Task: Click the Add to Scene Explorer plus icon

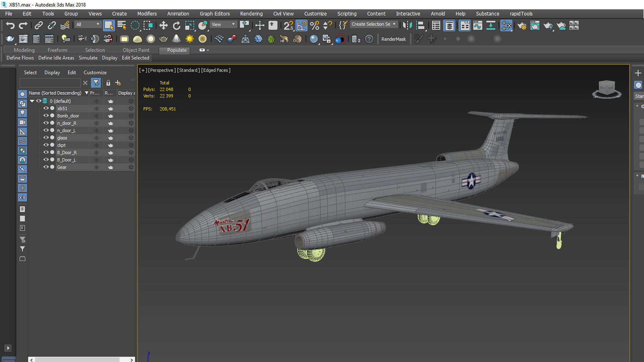Action: [118, 83]
